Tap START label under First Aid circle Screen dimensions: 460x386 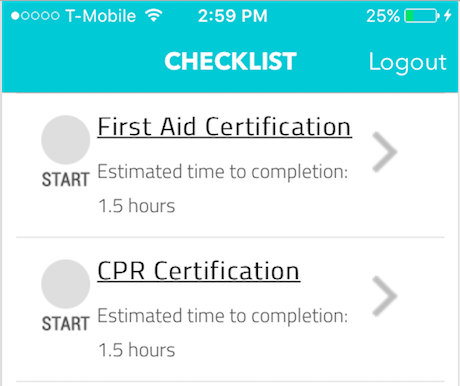pos(66,180)
